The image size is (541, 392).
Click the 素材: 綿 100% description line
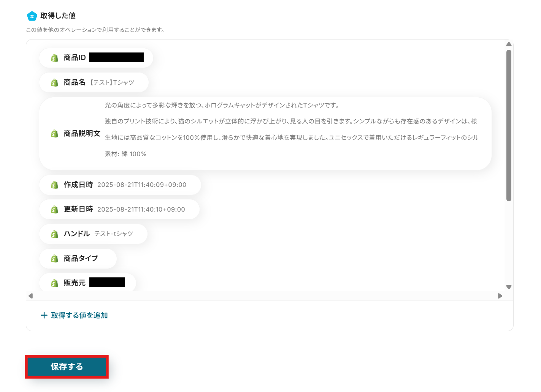pos(125,154)
